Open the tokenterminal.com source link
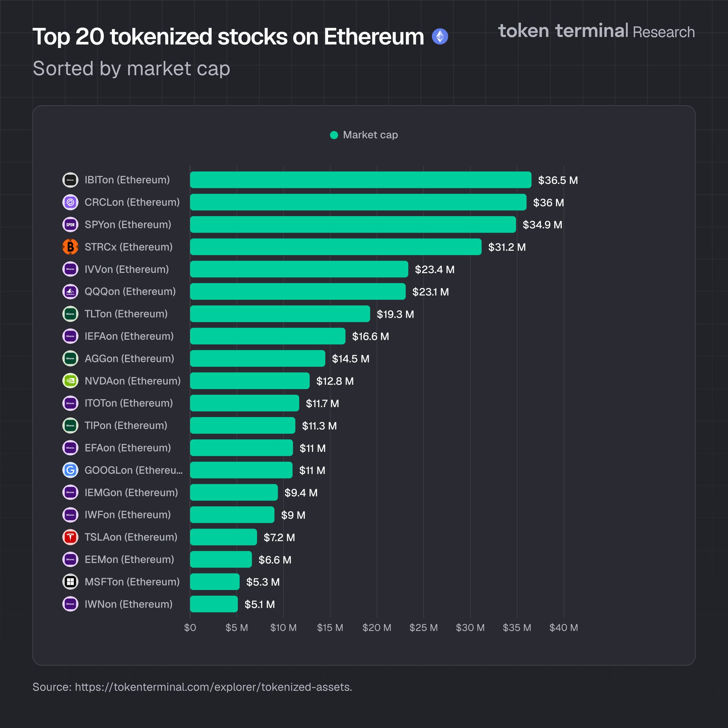This screenshot has height=728, width=728. coord(213,687)
